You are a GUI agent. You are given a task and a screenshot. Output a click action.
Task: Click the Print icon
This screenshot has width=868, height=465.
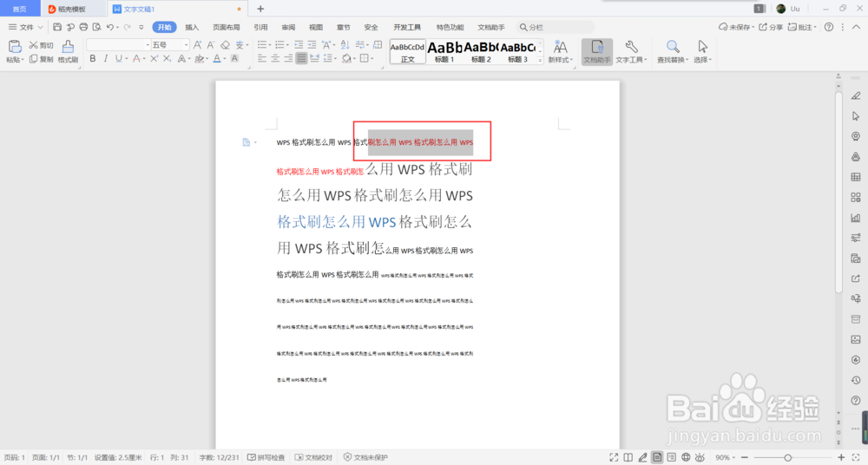click(x=83, y=27)
